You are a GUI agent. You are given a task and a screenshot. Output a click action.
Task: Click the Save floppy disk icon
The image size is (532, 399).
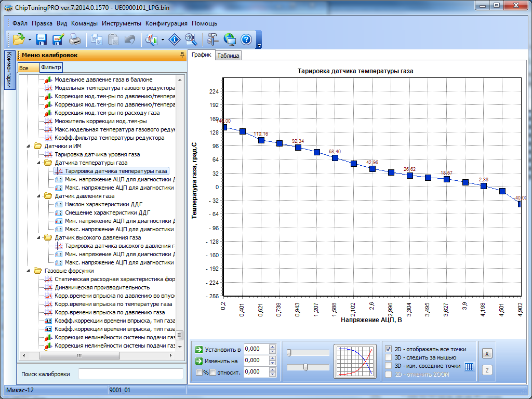pyautogui.click(x=42, y=39)
